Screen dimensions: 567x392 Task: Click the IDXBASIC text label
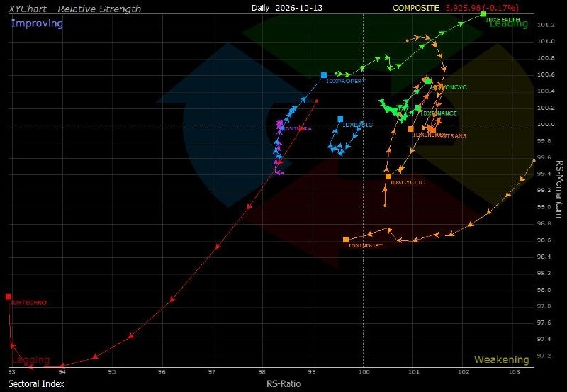coord(358,125)
